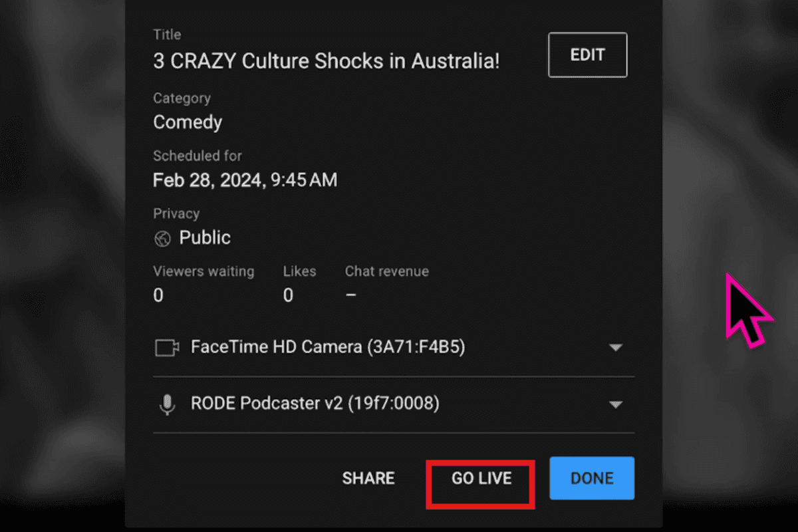Click the microphone icon beside RODE Podcaster
The image size is (798, 532).
tap(167, 403)
